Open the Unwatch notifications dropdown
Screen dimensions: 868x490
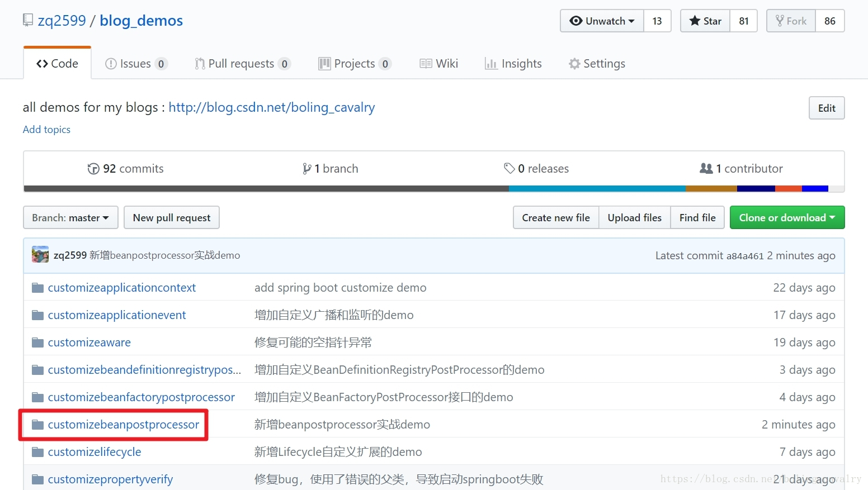602,21
